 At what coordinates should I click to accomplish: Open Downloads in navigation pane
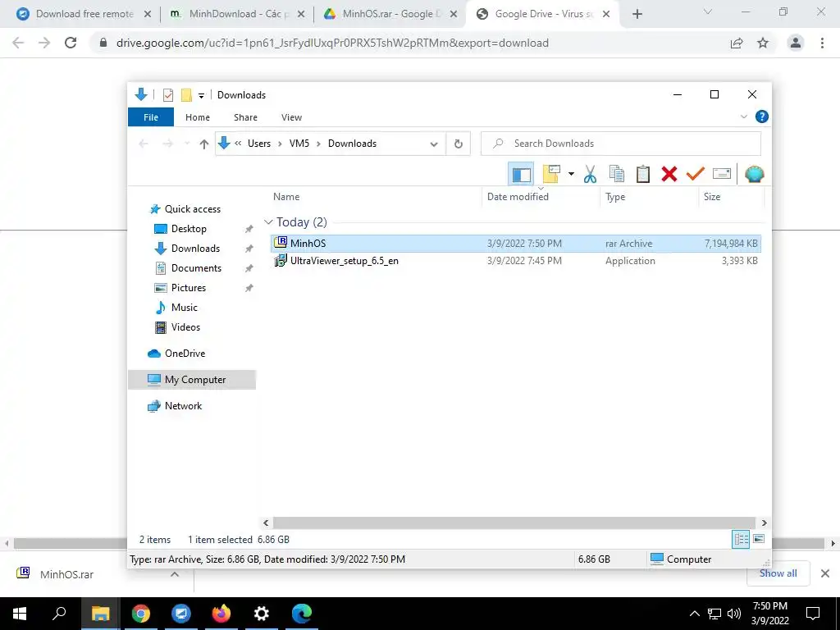[x=195, y=249]
